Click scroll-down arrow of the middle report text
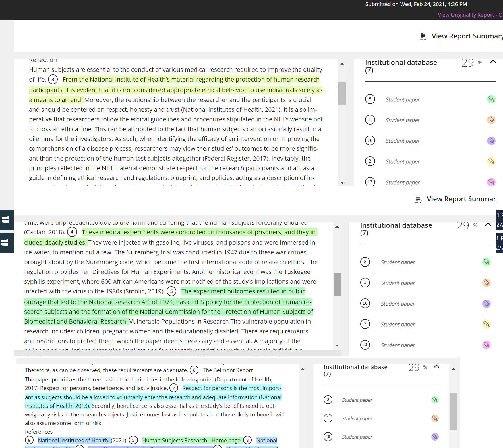 [x=337, y=345]
